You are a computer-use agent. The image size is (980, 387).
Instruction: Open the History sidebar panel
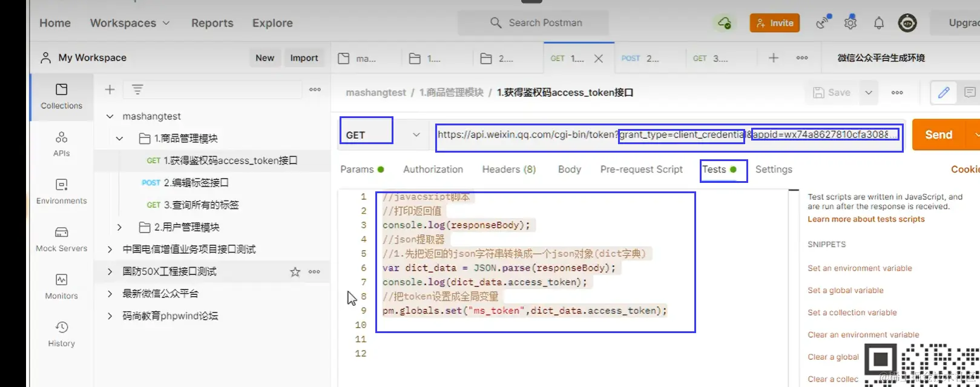pos(61,334)
